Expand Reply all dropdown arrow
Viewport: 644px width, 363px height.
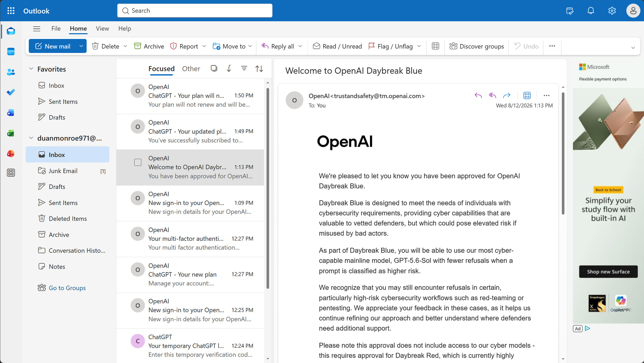(x=300, y=46)
